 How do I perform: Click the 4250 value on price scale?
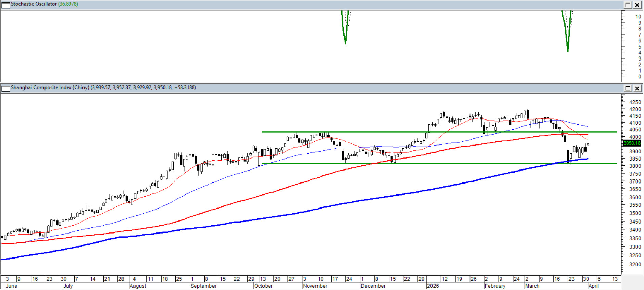pos(635,102)
